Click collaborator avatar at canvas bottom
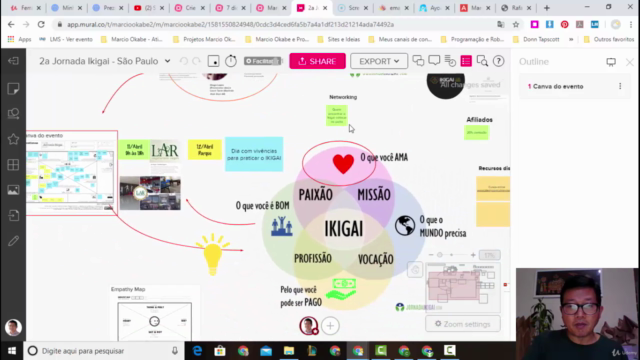 click(309, 326)
